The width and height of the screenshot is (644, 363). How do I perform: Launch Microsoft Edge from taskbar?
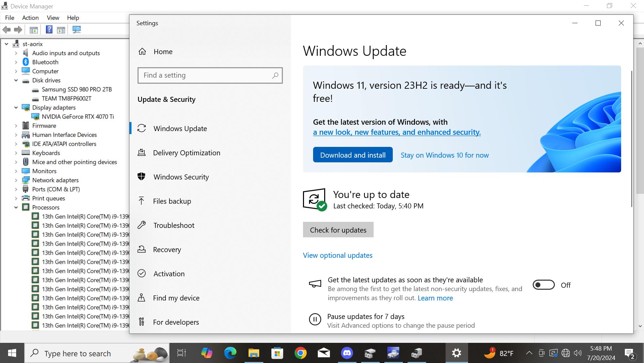(x=230, y=353)
